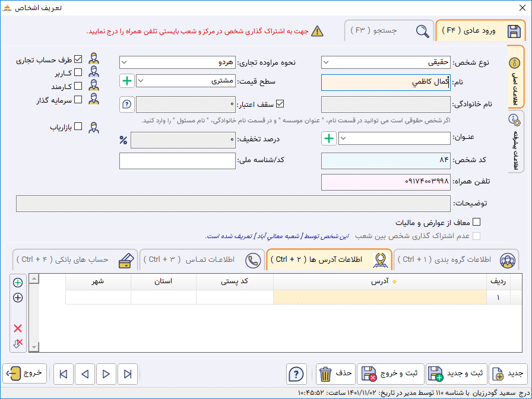Switch to the اطلاعات گروه بندی tab
The width and height of the screenshot is (532, 399).
(x=457, y=260)
